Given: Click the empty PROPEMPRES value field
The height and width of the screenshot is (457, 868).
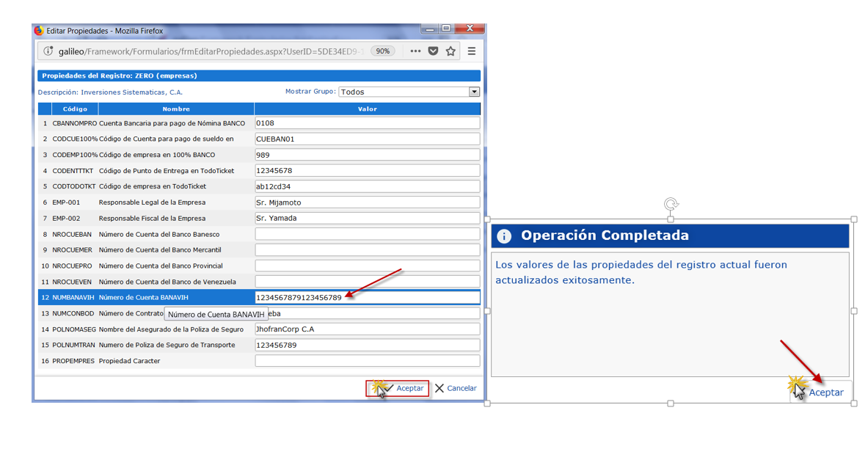Looking at the screenshot, I should [367, 361].
